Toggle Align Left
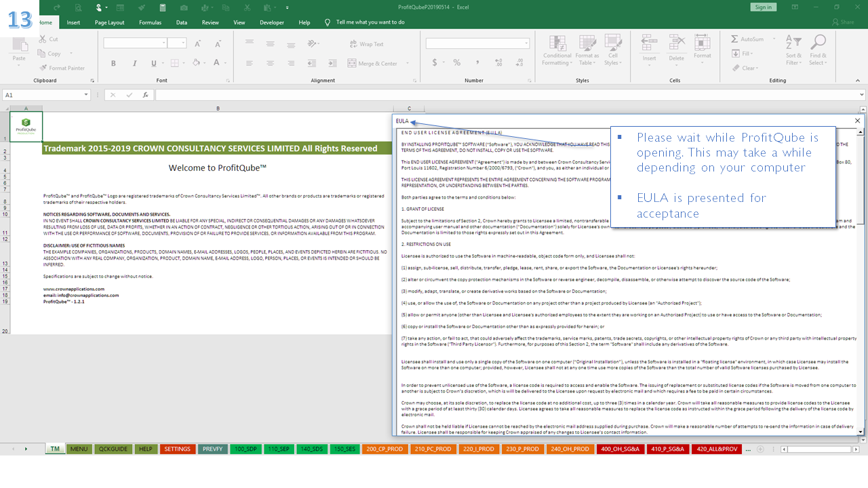 (x=250, y=63)
